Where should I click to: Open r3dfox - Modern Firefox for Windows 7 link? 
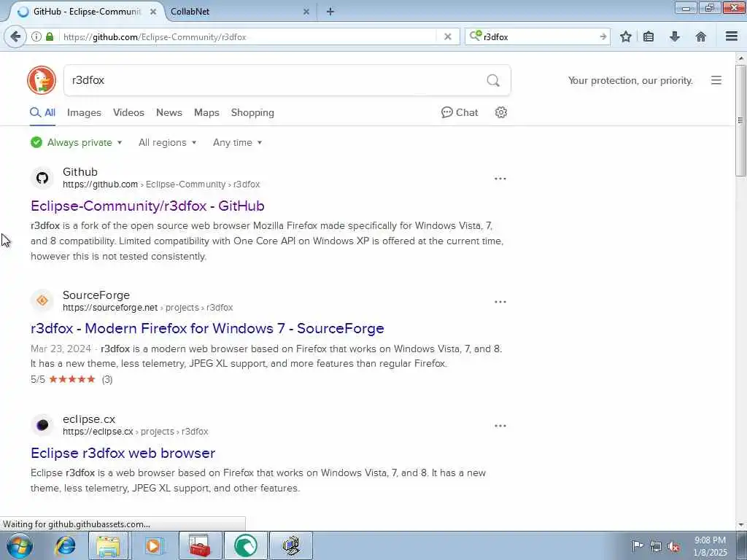point(207,328)
